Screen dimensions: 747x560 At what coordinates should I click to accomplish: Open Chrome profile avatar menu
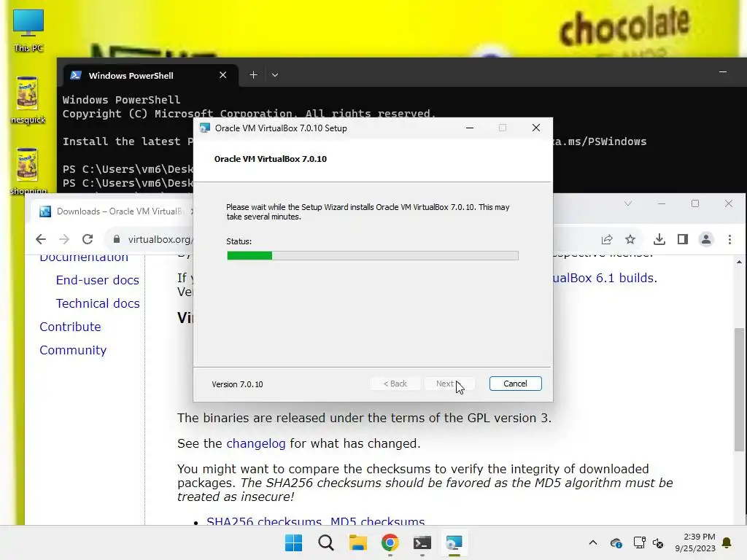706,239
